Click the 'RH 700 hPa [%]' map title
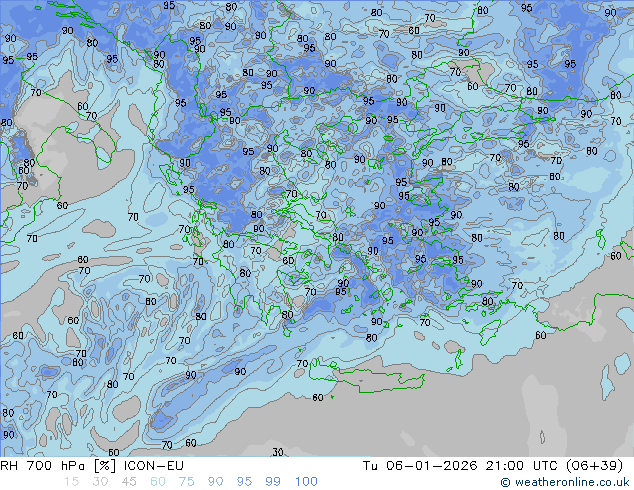Screen dimensions: 634x490 point(58,466)
